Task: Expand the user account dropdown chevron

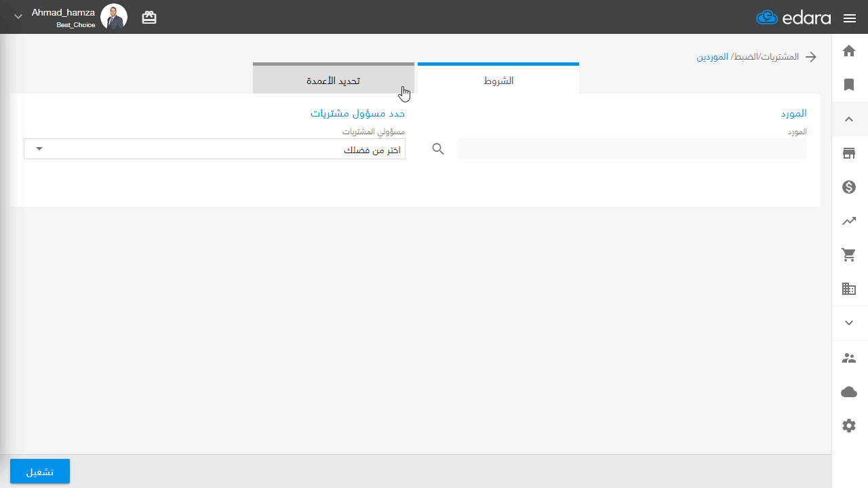Action: tap(18, 16)
